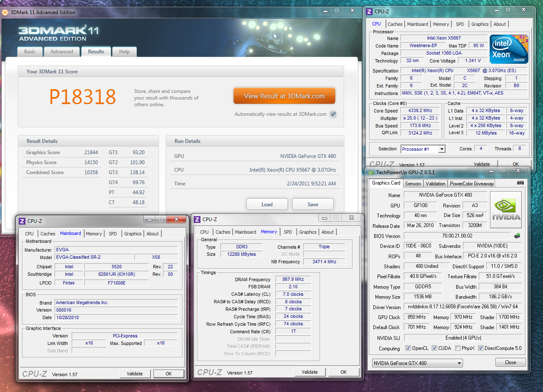This screenshot has width=543, height=392.
Task: Click Validate in the CPU-Z Memory window
Action: (x=310, y=372)
